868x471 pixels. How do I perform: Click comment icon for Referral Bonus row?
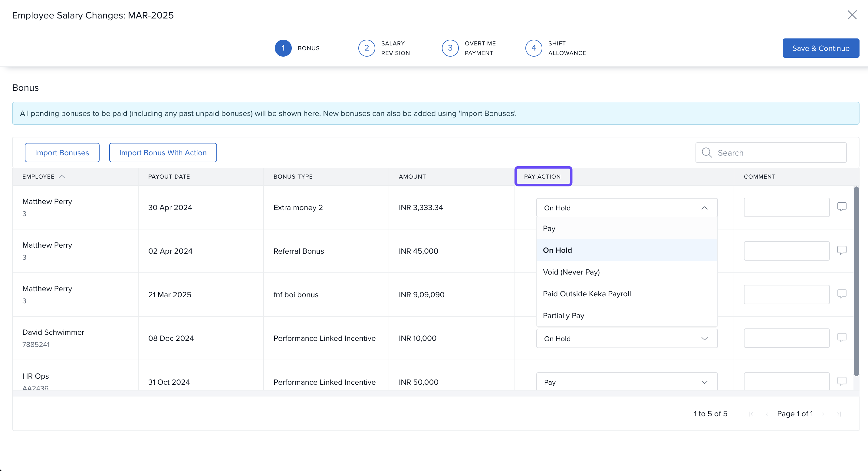(x=841, y=250)
